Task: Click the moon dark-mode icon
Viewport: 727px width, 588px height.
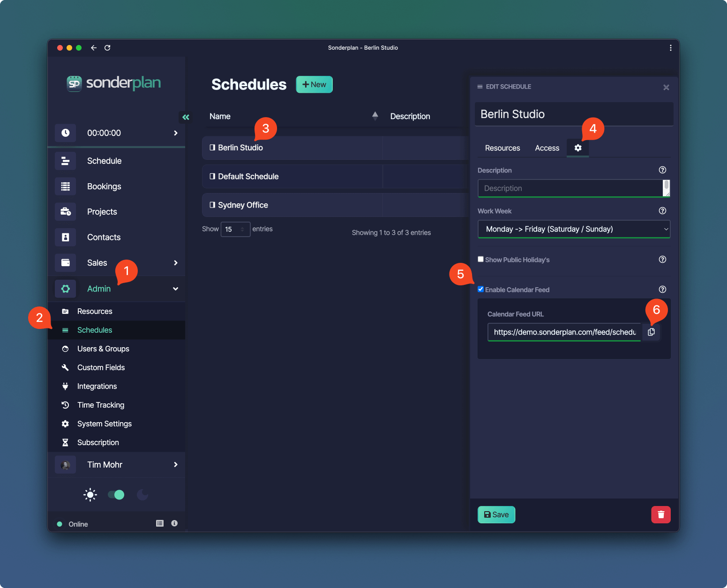Action: tap(142, 495)
